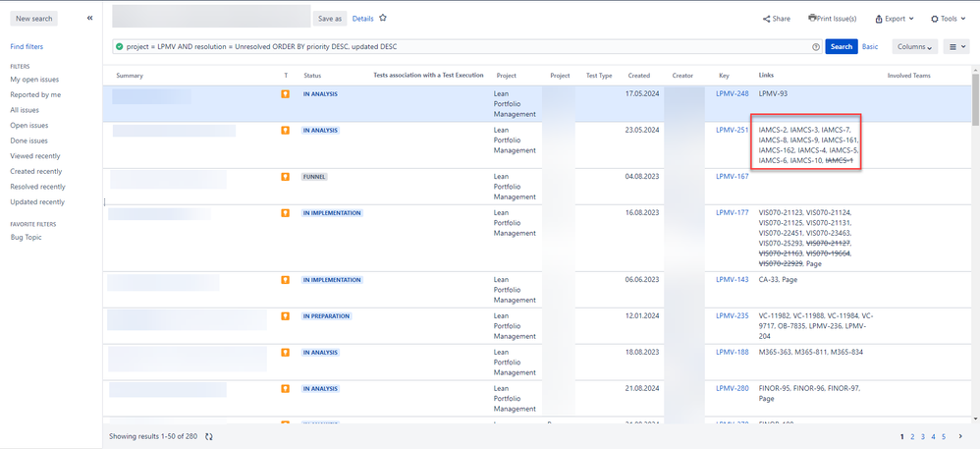
Task: Click issue type icon for LPMV-167
Action: pos(286,177)
